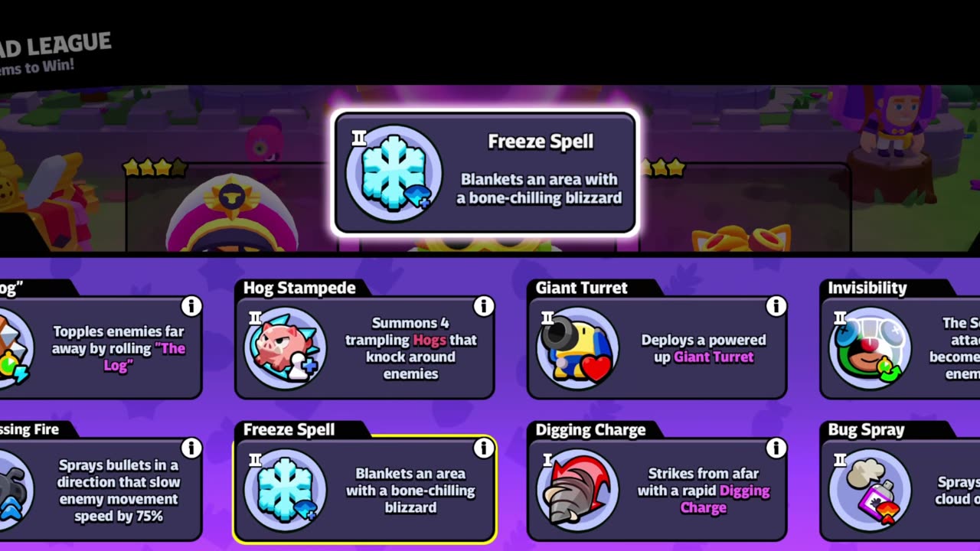
Task: Open info for Giant Turret card
Action: coord(776,306)
